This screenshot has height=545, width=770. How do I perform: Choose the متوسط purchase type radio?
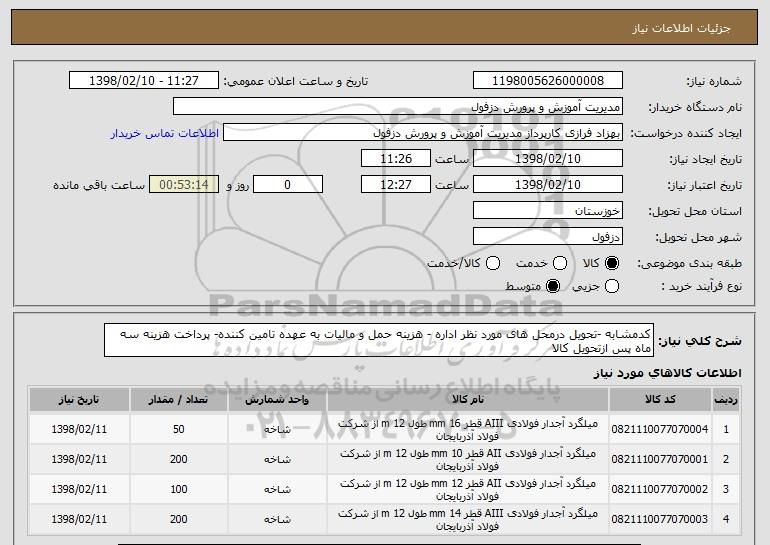[x=553, y=286]
